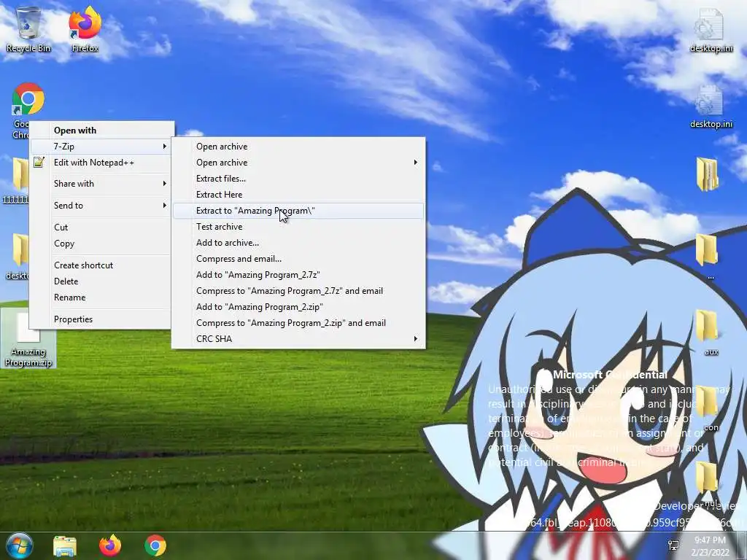
Task: Choose Create shortcut
Action: pos(101,265)
